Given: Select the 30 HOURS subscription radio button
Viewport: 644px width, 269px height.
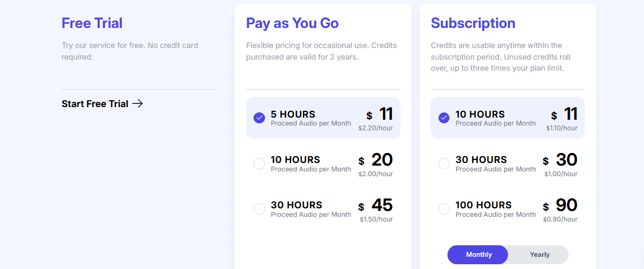Looking at the screenshot, I should pos(444,164).
